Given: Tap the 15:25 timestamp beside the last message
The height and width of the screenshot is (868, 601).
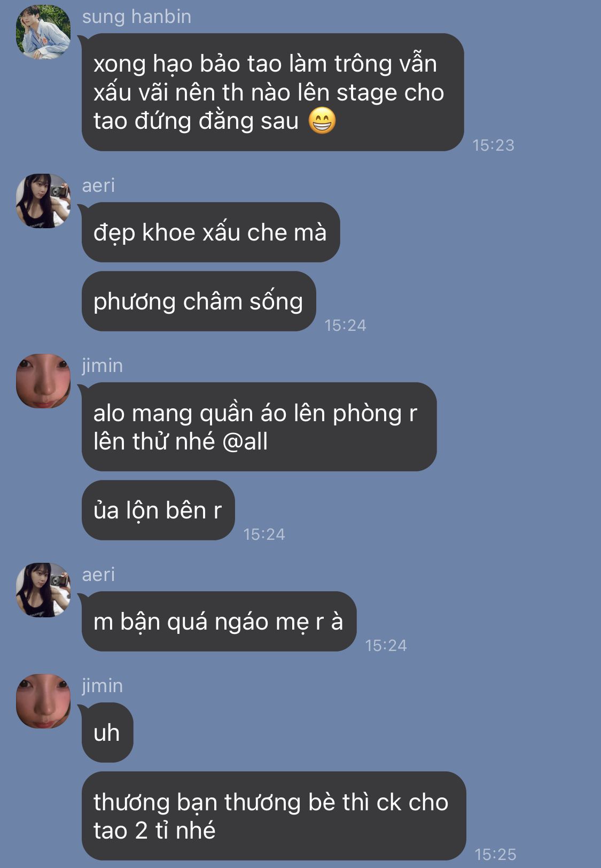Looking at the screenshot, I should pyautogui.click(x=495, y=854).
